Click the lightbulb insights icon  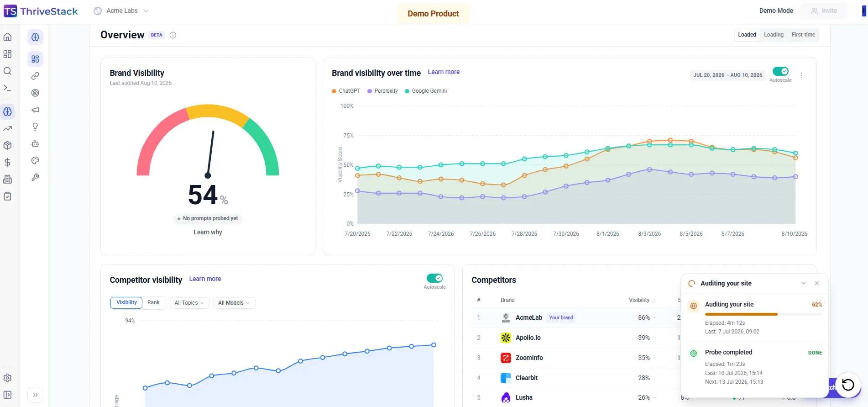pyautogui.click(x=35, y=127)
